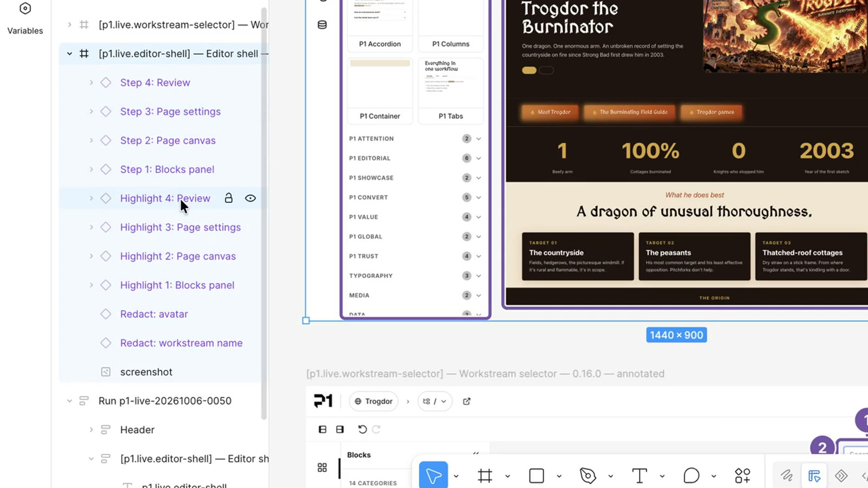The height and width of the screenshot is (488, 868).
Task: Open the shape tool dropdown arrow
Action: (x=559, y=477)
